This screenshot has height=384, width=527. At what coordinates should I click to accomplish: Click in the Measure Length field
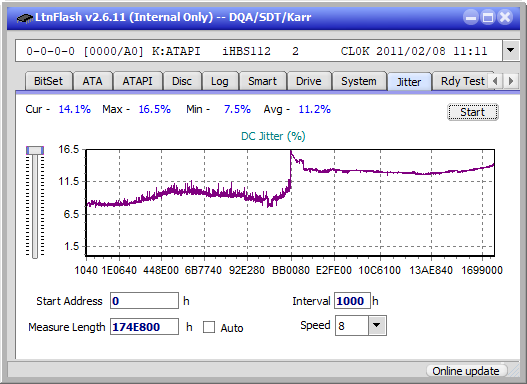coord(145,327)
